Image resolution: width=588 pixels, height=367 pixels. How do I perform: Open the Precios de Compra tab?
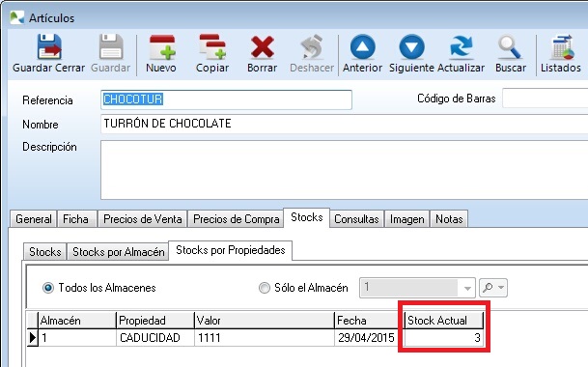pos(237,219)
